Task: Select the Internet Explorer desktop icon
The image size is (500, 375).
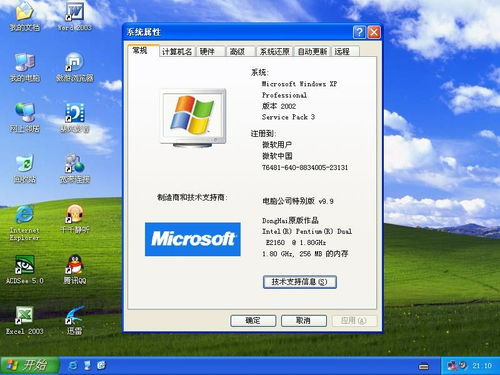Action: [x=24, y=223]
